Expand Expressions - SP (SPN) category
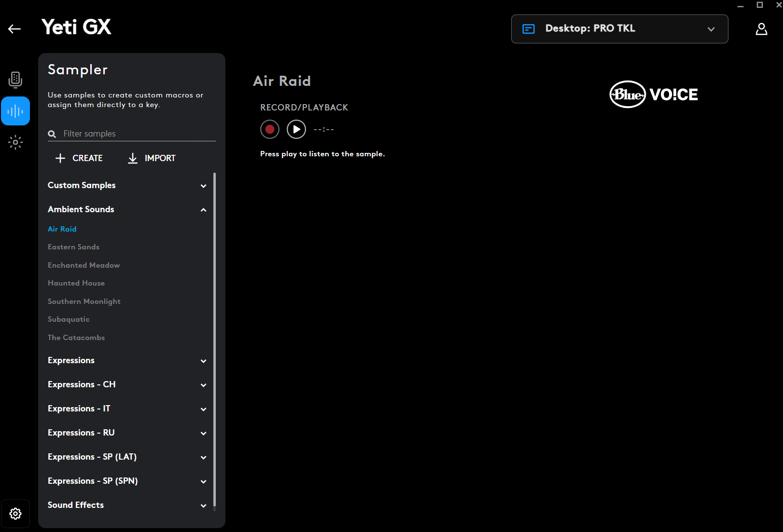Screen dimensions: 783x532 tap(127, 481)
